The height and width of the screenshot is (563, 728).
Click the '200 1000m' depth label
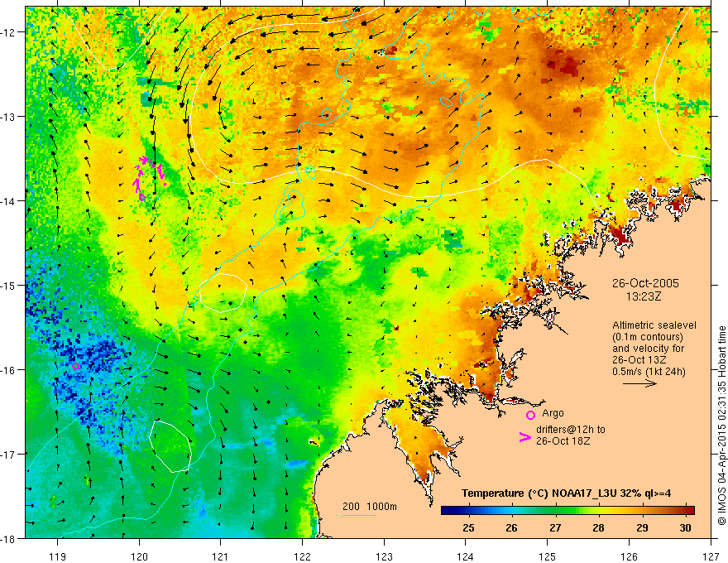pyautogui.click(x=370, y=507)
